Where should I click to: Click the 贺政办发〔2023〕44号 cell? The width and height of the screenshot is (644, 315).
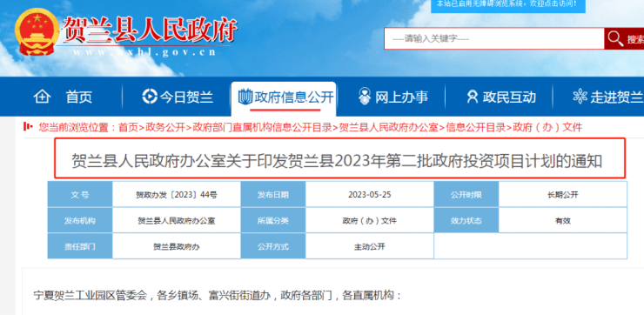coord(177,195)
